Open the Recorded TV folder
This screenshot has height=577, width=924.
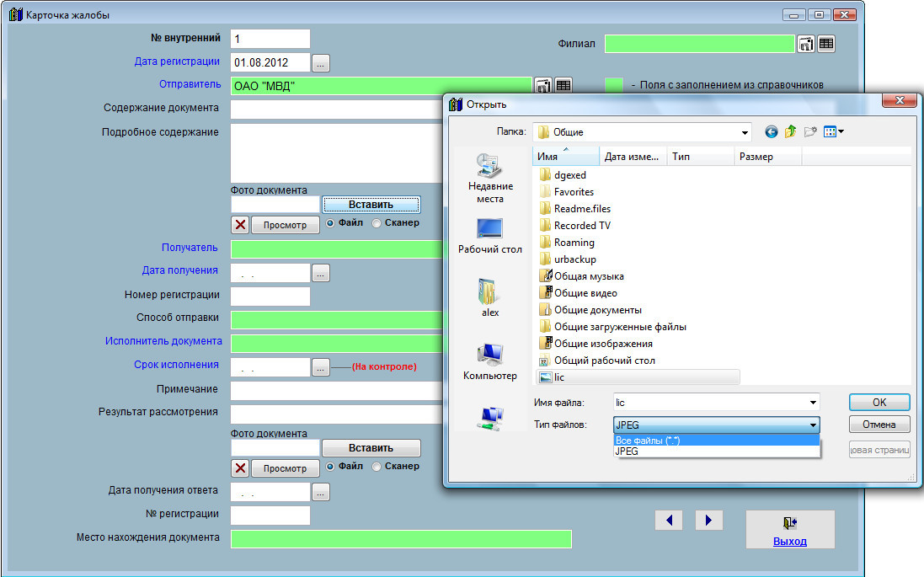(581, 226)
